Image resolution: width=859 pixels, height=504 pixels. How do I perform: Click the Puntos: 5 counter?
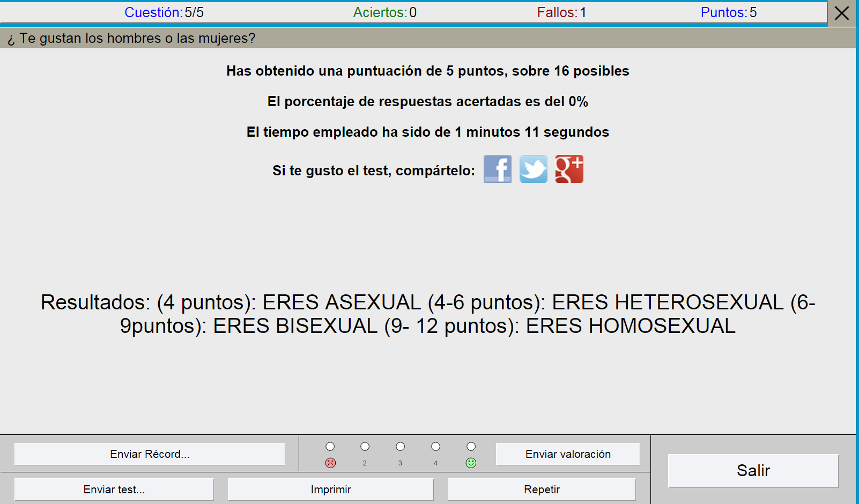729,12
